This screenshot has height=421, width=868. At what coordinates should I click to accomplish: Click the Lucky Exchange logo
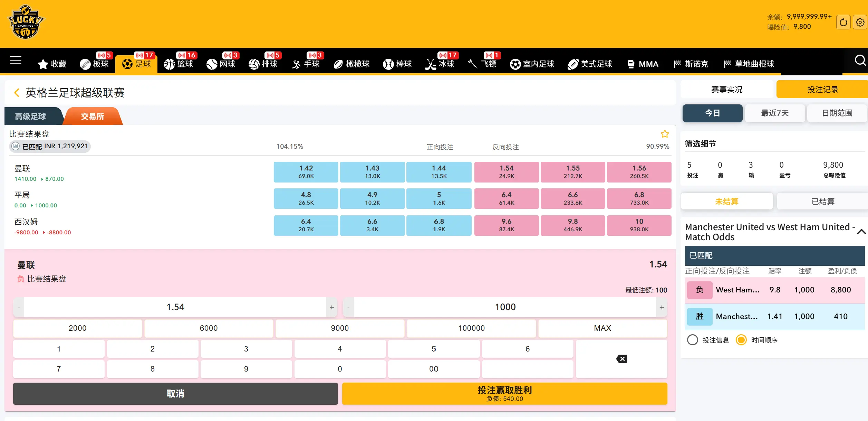pyautogui.click(x=26, y=22)
